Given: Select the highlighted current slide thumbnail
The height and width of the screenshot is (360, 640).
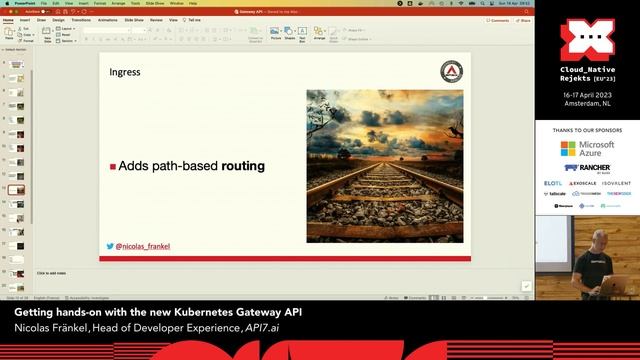Looking at the screenshot, I should click(x=16, y=190).
